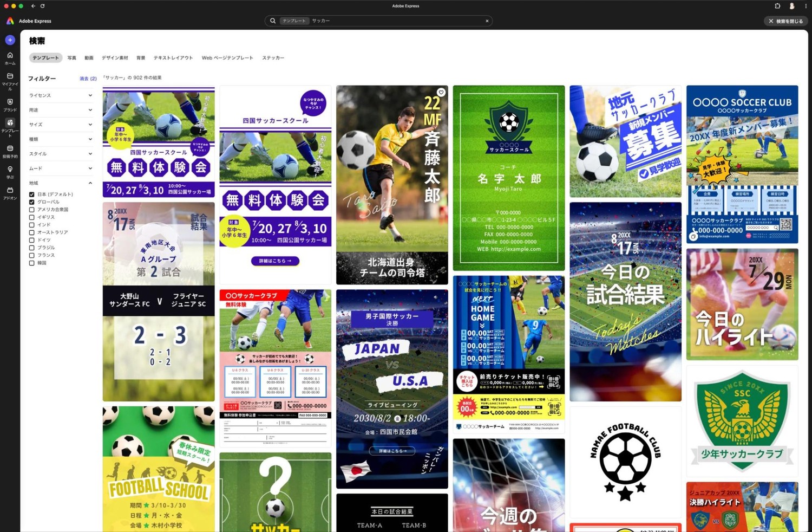Switch to the 写真 tab
The image size is (812, 532).
coord(71,58)
